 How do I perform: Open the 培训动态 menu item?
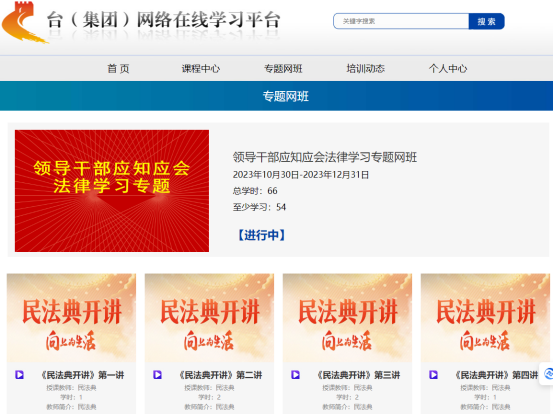tap(365, 69)
